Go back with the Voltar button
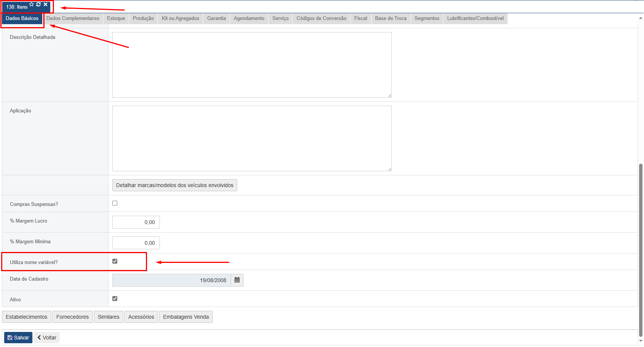The image size is (644, 347). pyautogui.click(x=47, y=338)
